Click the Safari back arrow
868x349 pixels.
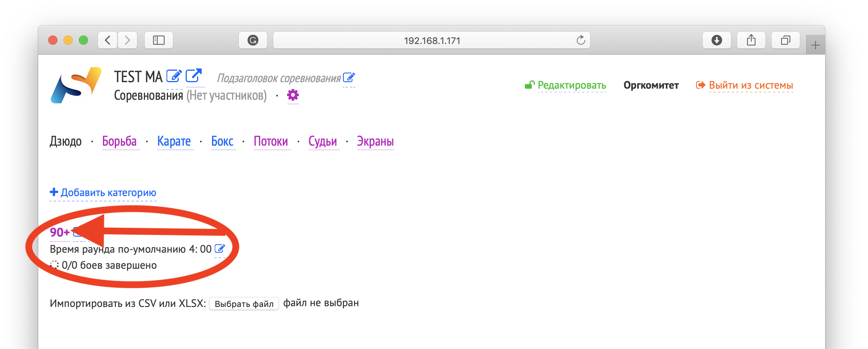tap(108, 40)
